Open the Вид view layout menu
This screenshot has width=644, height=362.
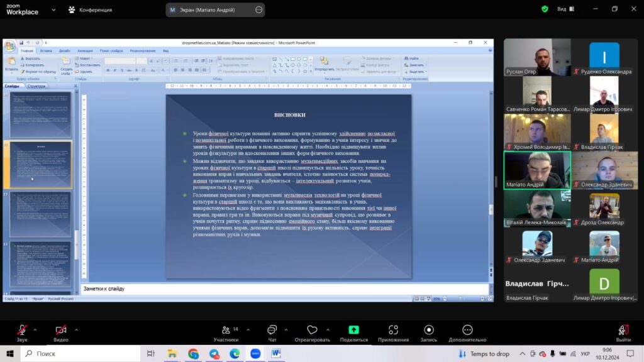click(x=565, y=9)
